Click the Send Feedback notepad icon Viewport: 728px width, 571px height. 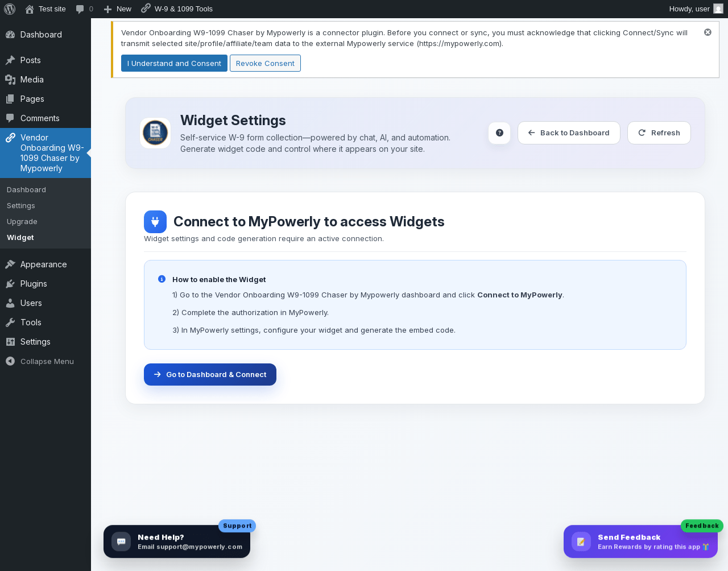pyautogui.click(x=581, y=541)
